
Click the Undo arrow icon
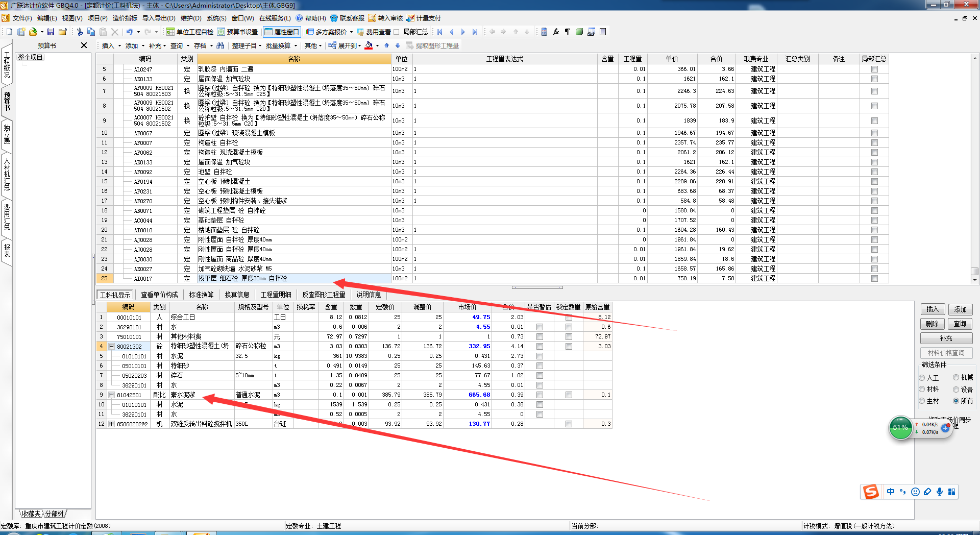(130, 32)
